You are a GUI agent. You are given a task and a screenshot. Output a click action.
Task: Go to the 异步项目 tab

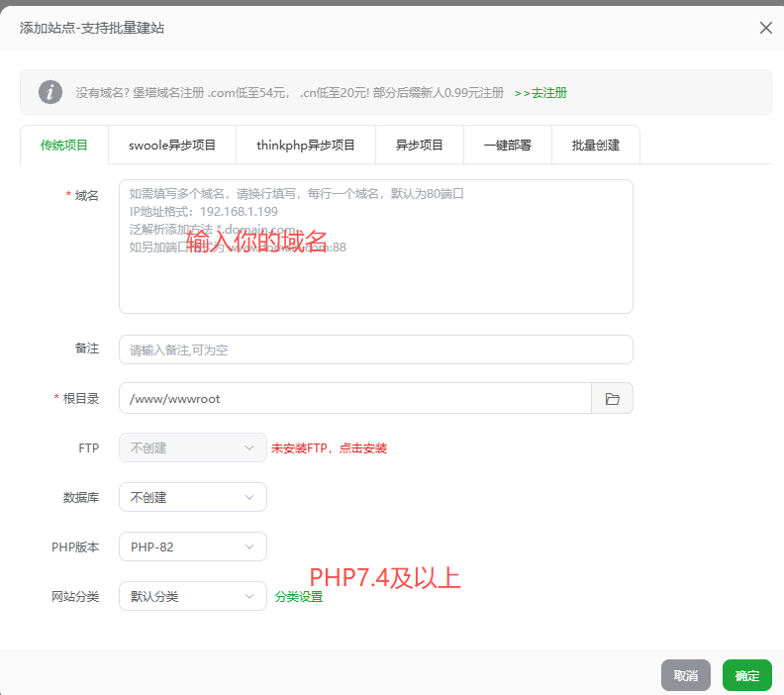tap(420, 145)
